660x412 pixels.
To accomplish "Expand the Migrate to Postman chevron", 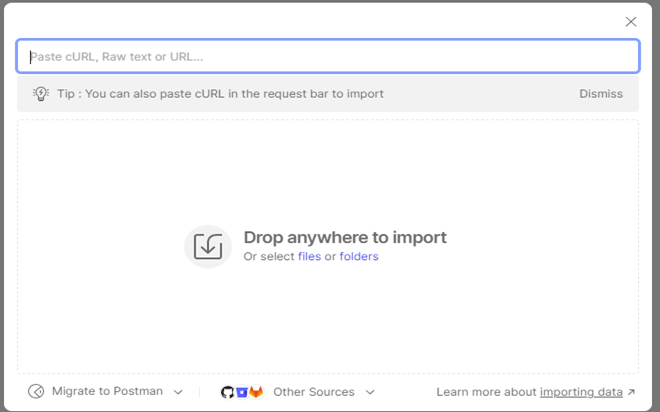I will [179, 393].
